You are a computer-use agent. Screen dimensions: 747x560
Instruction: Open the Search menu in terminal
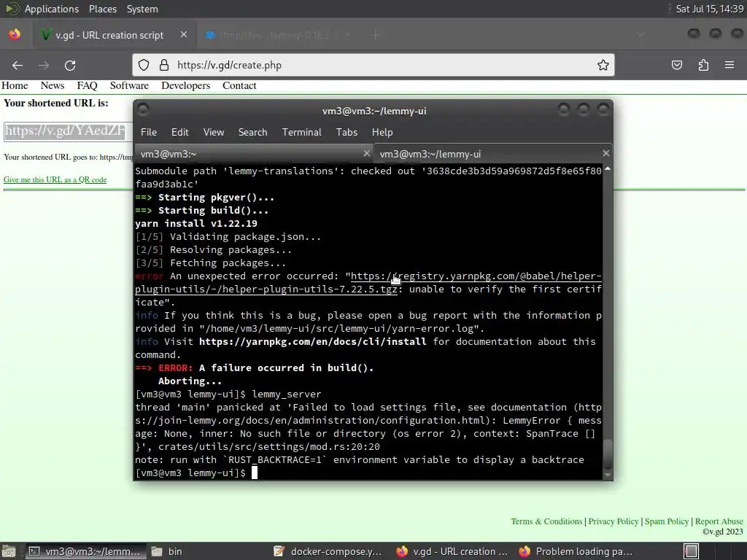point(253,133)
